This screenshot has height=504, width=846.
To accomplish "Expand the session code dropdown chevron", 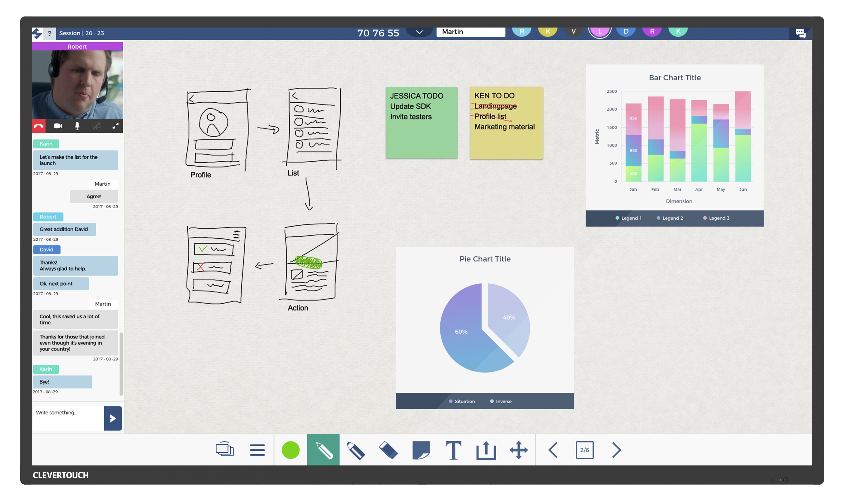I will (419, 32).
